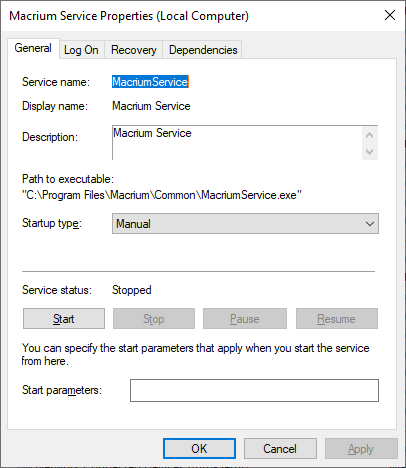This screenshot has height=468, width=406.
Task: Switch to the General tab
Action: [x=33, y=48]
